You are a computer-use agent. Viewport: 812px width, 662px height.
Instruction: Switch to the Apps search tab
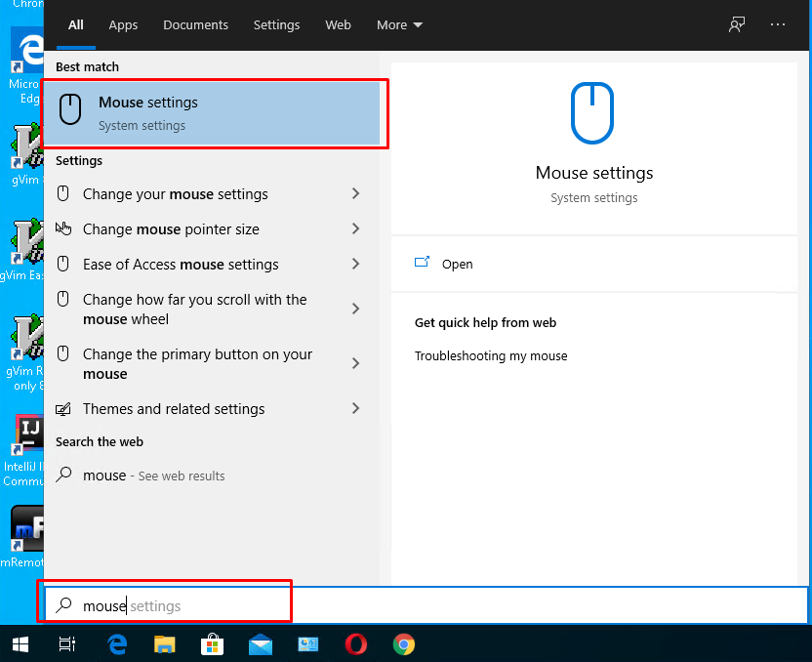coord(123,24)
